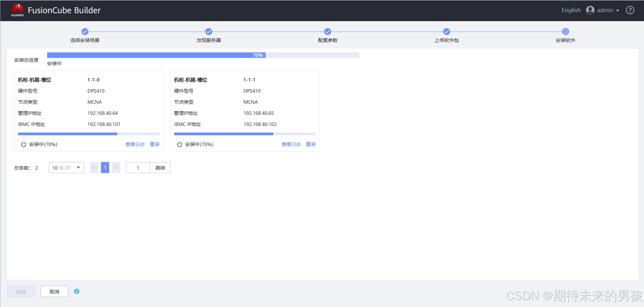Open the help question mark icon
This screenshot has width=644, height=307.
[x=630, y=10]
